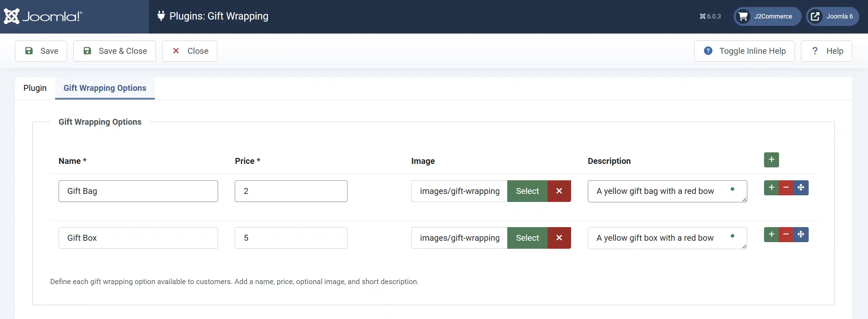Click the Joomla logo in the header
Viewport: 868px width, 319px height.
pos(43,16)
